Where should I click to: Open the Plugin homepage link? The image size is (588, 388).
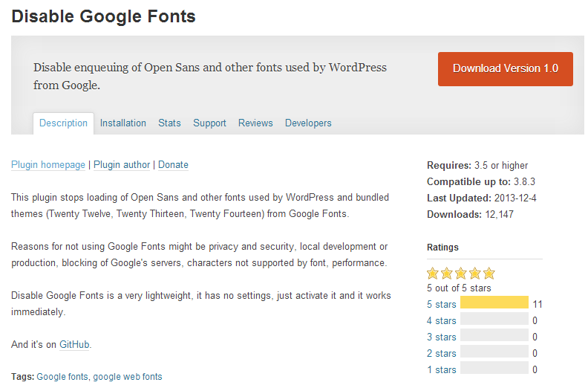tap(48, 165)
